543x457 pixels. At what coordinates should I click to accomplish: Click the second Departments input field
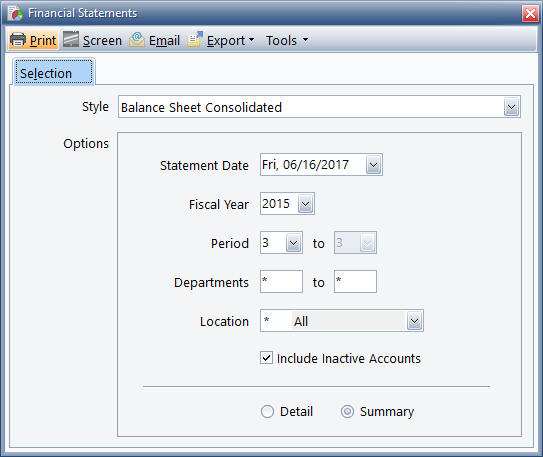click(x=355, y=281)
